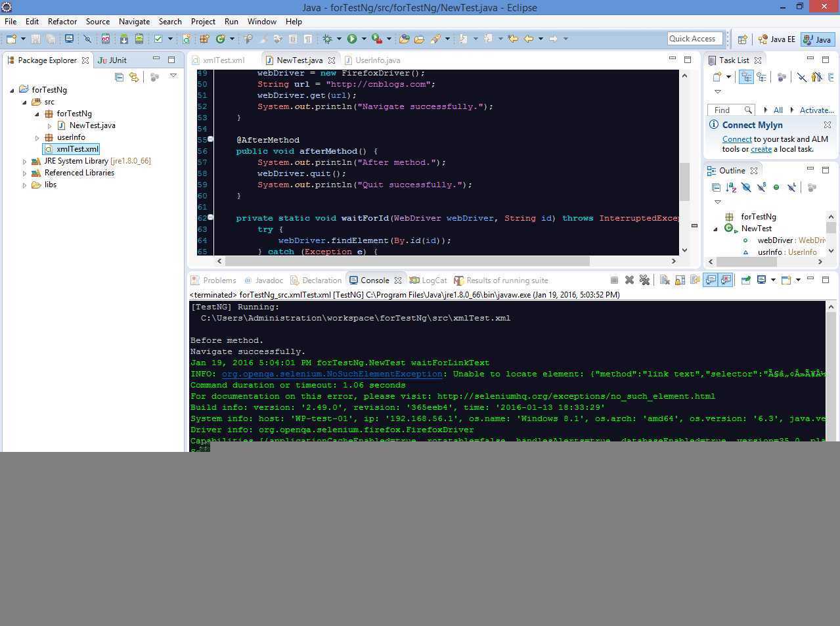Click the Clear Console icon

click(x=665, y=280)
